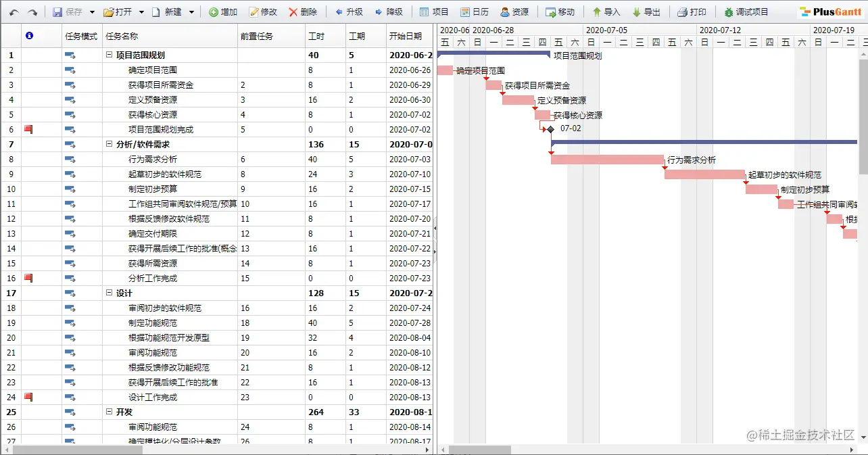The image size is (868, 455).
Task: Select the 07-02 milestone diamond in the chart
Action: pos(549,129)
